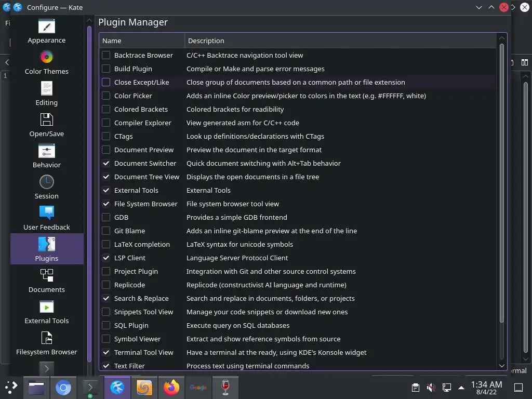Select the File System Browser row
532x399 pixels.
[x=298, y=204]
